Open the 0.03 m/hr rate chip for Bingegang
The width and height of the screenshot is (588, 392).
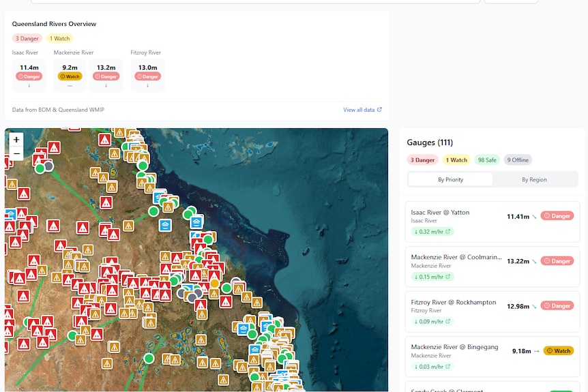click(432, 367)
